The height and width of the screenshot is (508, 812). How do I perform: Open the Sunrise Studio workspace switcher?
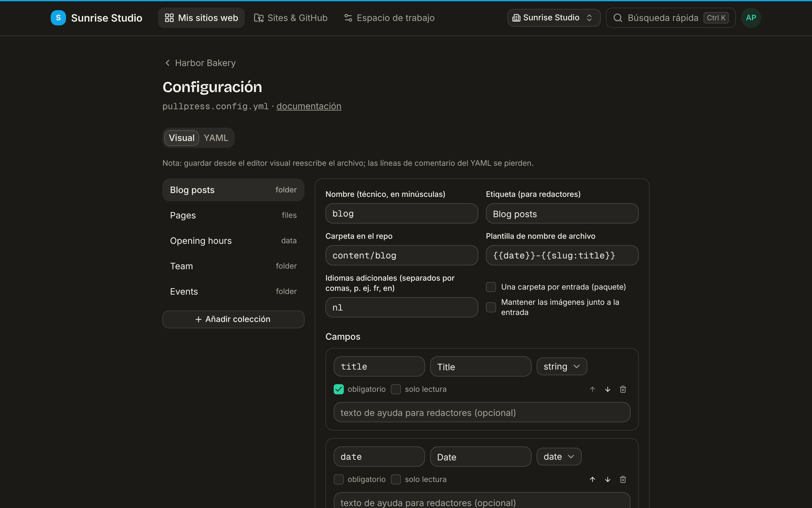tap(553, 18)
